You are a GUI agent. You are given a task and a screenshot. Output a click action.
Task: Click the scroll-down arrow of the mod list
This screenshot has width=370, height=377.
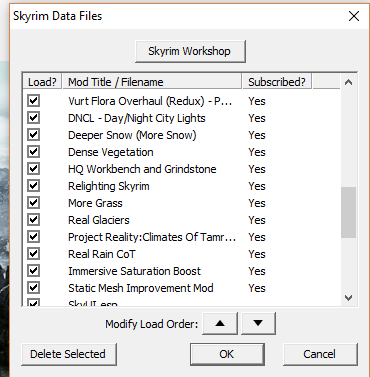point(348,297)
